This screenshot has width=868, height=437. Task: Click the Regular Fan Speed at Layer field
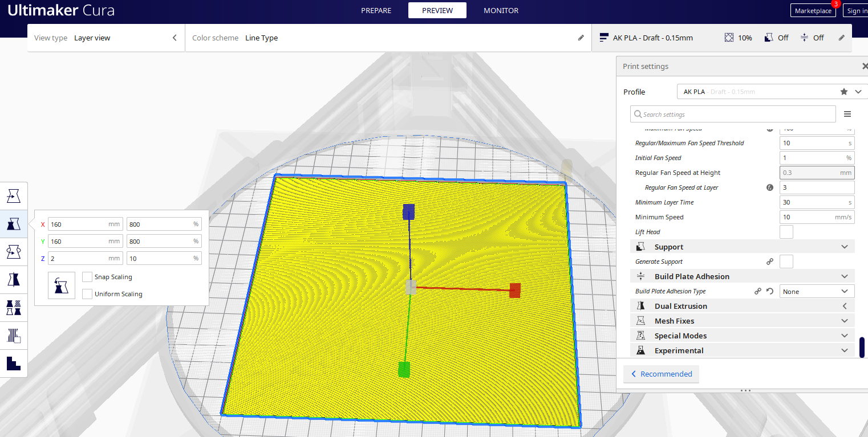(x=817, y=187)
